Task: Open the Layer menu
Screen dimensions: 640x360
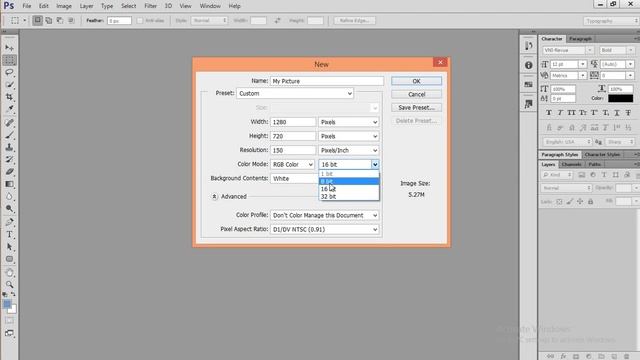Action: coord(86,6)
